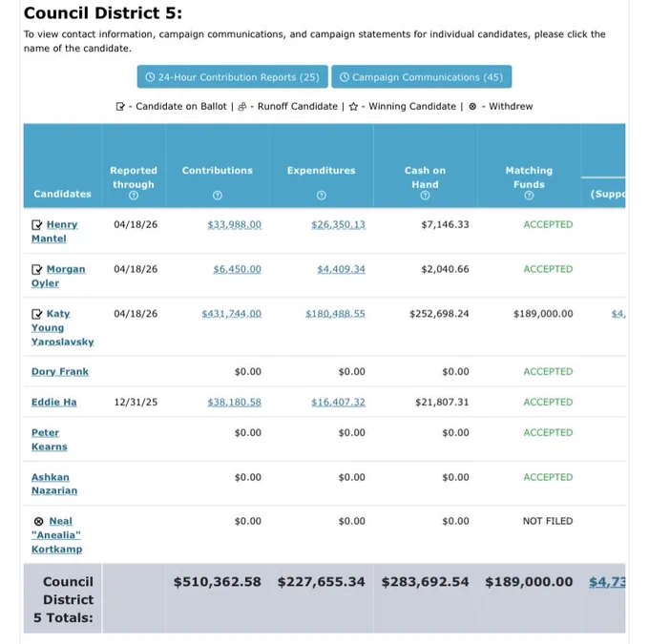Click NOT FILED status for Kortkamp
Image resolution: width=649 pixels, height=644 pixels.
[548, 521]
